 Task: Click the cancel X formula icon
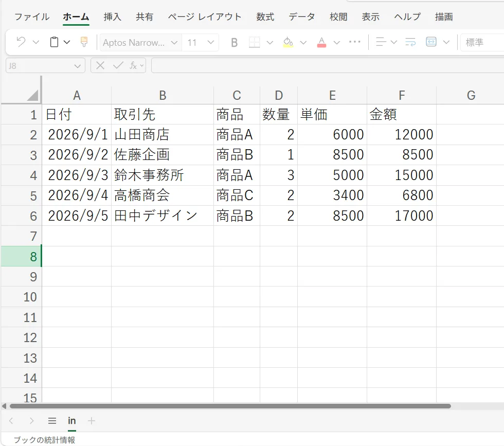click(x=100, y=66)
